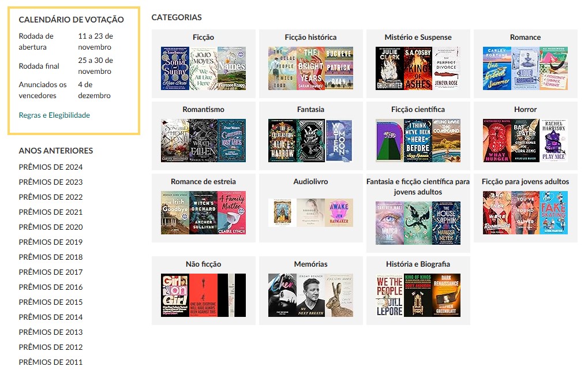
Task: Select 'King of Ashes' book cover
Action: tap(418, 68)
